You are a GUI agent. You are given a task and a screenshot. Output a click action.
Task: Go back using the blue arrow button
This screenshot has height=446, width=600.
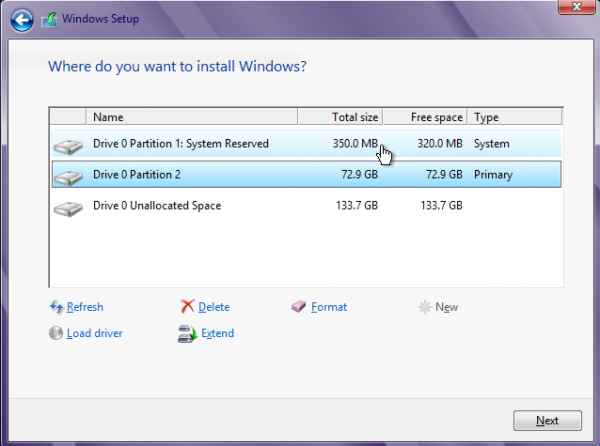coord(22,20)
